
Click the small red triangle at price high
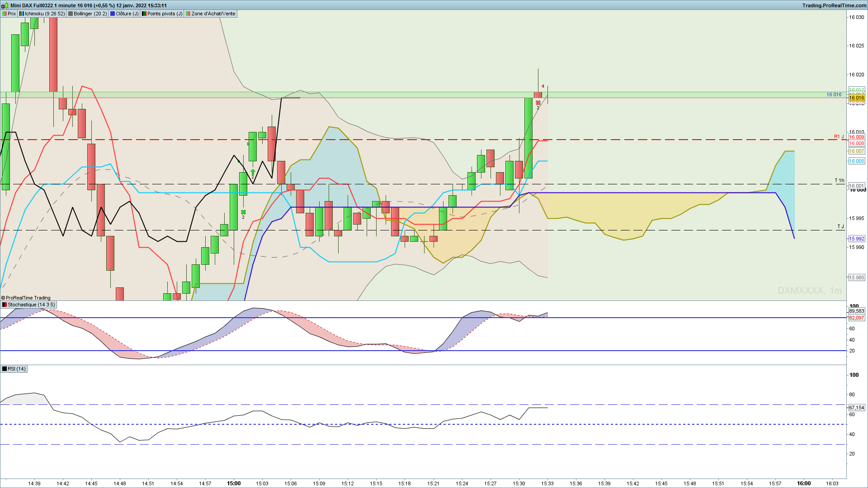542,86
